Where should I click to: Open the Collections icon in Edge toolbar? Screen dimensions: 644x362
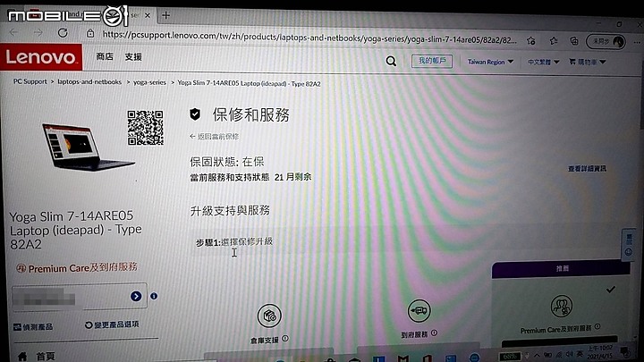click(x=574, y=41)
